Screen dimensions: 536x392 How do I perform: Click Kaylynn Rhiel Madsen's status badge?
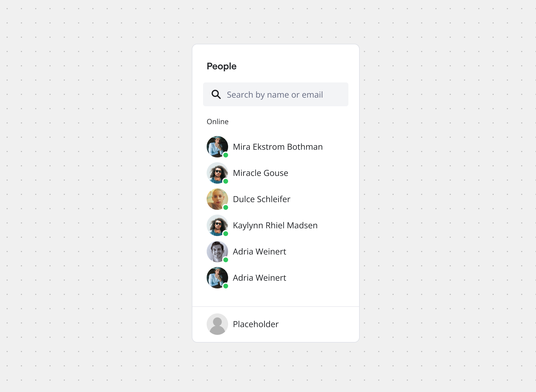[225, 233]
